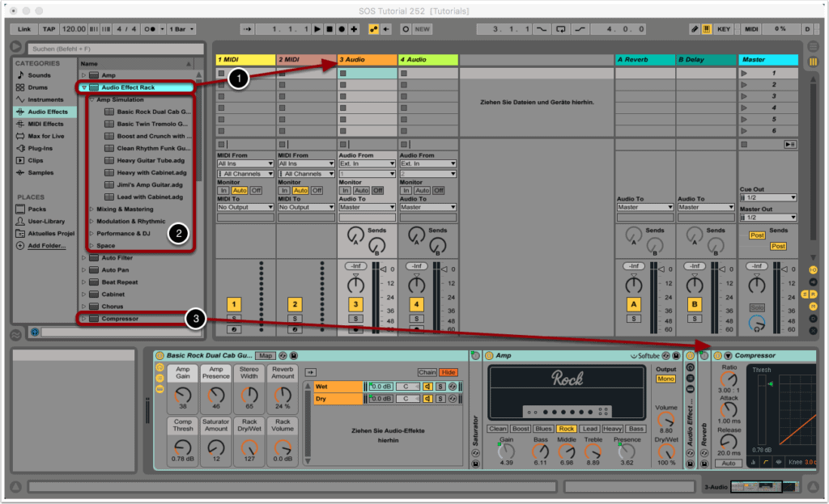The width and height of the screenshot is (829, 504).
Task: Click the Samples category icon
Action: [x=20, y=172]
